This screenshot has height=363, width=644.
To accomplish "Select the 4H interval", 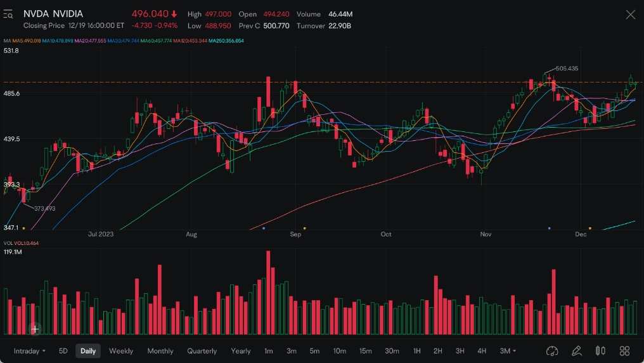I will tap(481, 351).
